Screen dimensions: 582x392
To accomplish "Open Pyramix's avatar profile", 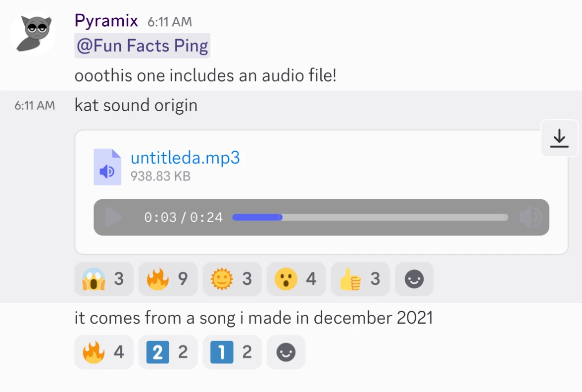I will coord(32,33).
